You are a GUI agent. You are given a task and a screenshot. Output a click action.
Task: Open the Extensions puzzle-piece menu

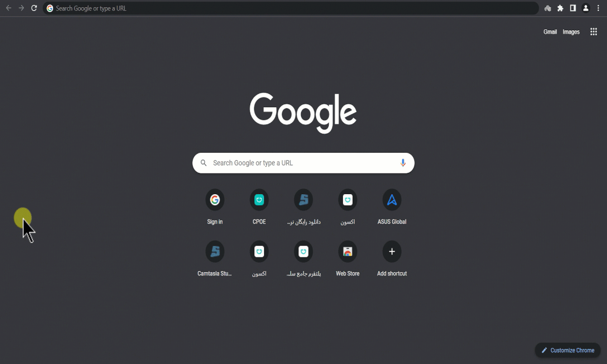coord(560,8)
